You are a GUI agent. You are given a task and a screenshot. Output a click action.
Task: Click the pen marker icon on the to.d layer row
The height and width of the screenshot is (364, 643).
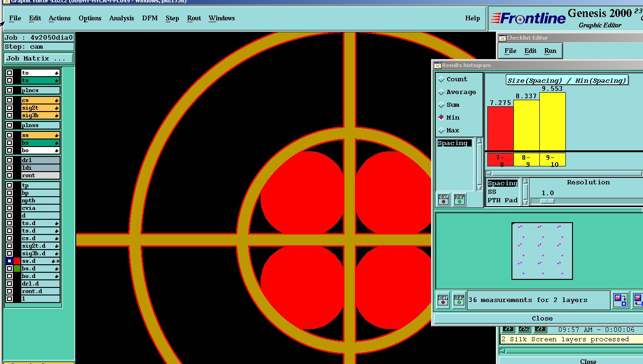click(x=57, y=223)
